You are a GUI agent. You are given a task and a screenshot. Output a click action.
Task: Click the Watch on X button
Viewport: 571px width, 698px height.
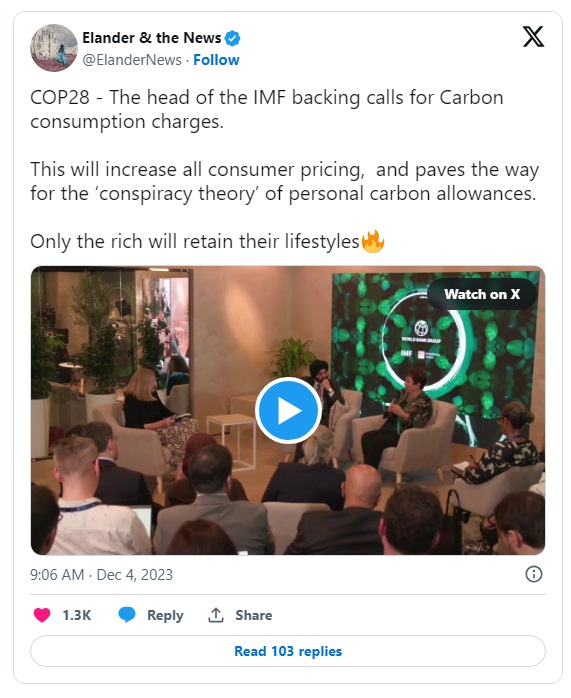click(482, 294)
